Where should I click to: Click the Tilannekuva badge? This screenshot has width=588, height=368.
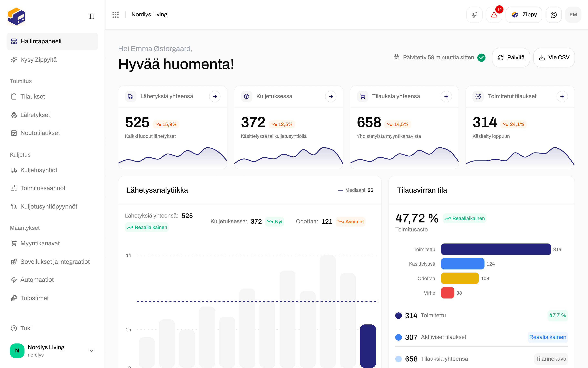tap(551, 359)
